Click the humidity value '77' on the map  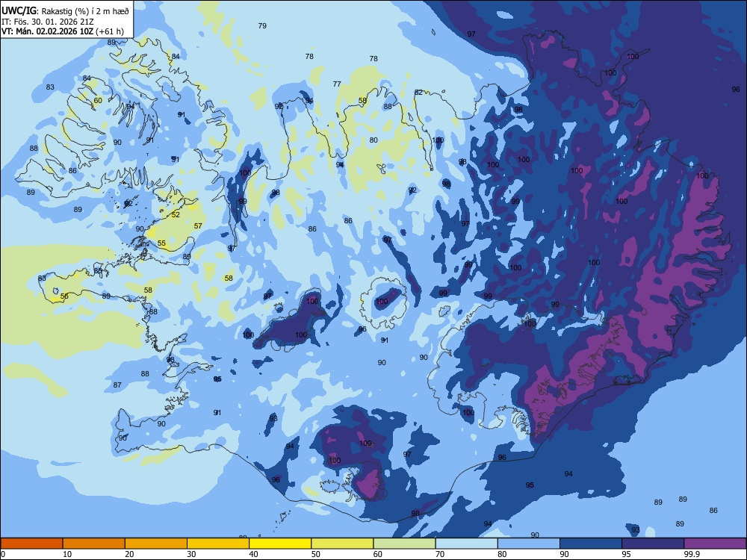337,84
